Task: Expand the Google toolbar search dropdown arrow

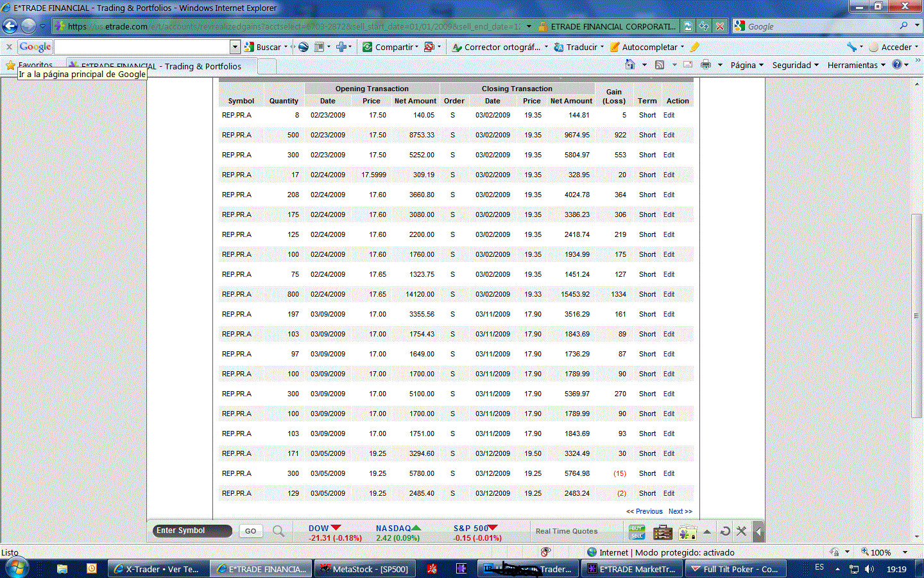Action: (235, 47)
